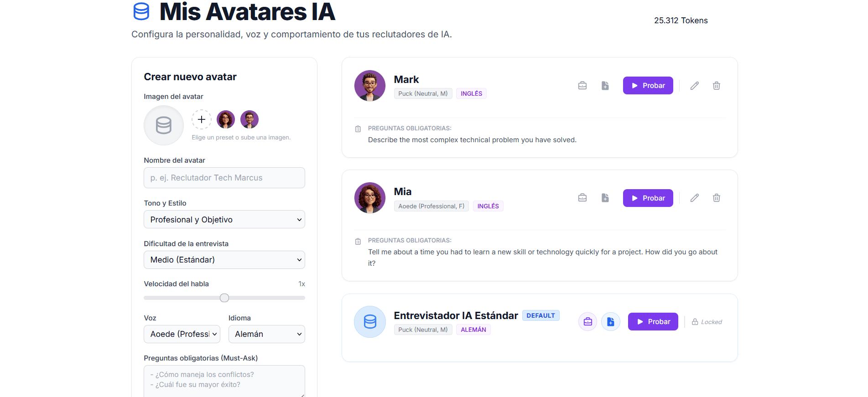
Task: Edit Mia avatar with the pencil icon
Action: click(695, 198)
